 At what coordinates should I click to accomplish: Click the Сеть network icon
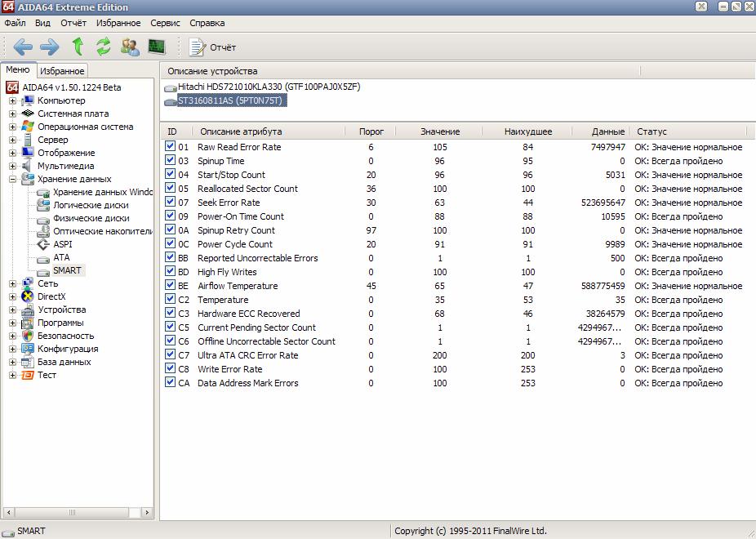(28, 283)
